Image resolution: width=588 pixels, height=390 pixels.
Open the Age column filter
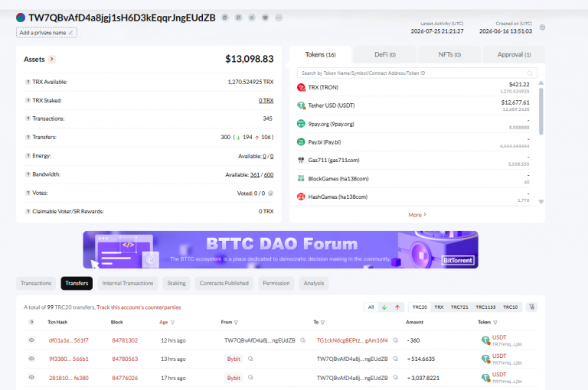tap(172, 322)
